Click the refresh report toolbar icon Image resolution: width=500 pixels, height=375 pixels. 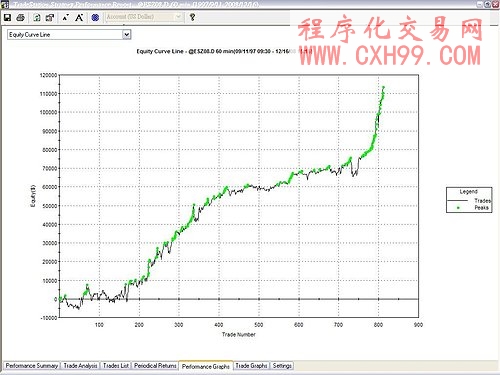37,17
